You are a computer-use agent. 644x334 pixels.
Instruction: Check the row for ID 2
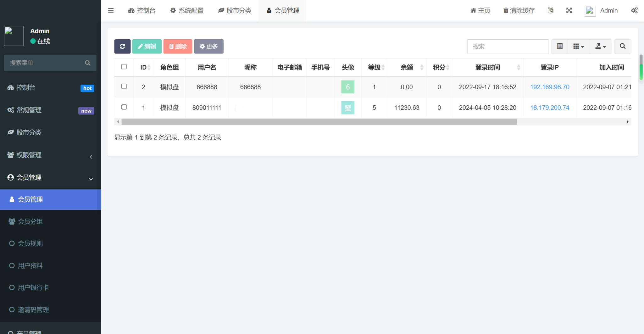(x=124, y=86)
